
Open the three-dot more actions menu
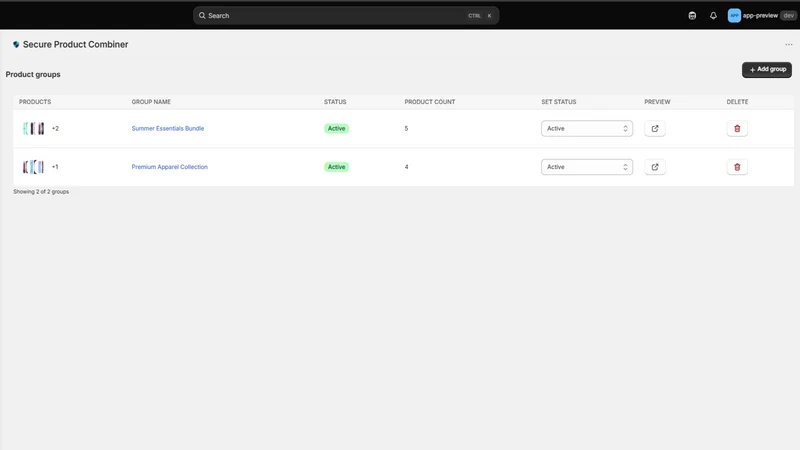tap(789, 44)
